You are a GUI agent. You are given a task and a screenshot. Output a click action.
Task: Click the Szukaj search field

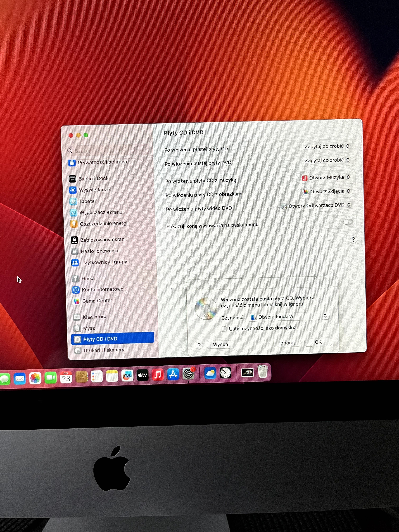point(107,150)
